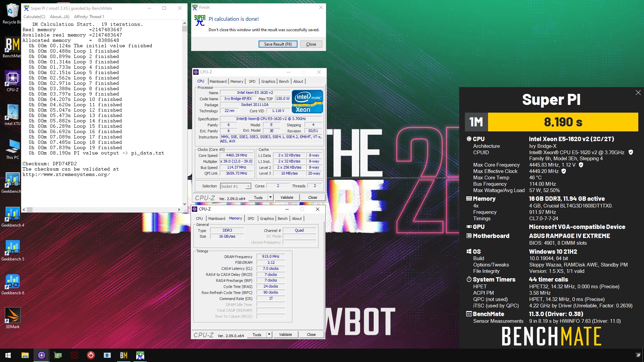This screenshot has width=644, height=362.
Task: Open the Affinity: Thread 1 menu
Action: tap(89, 17)
